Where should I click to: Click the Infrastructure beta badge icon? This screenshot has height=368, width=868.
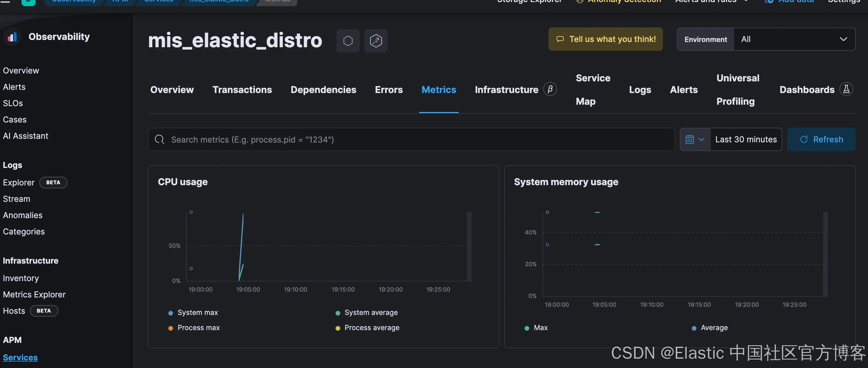coord(550,90)
